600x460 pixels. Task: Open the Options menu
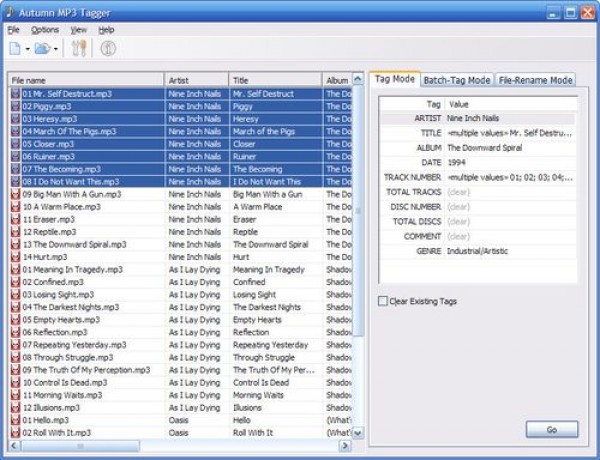[45, 30]
